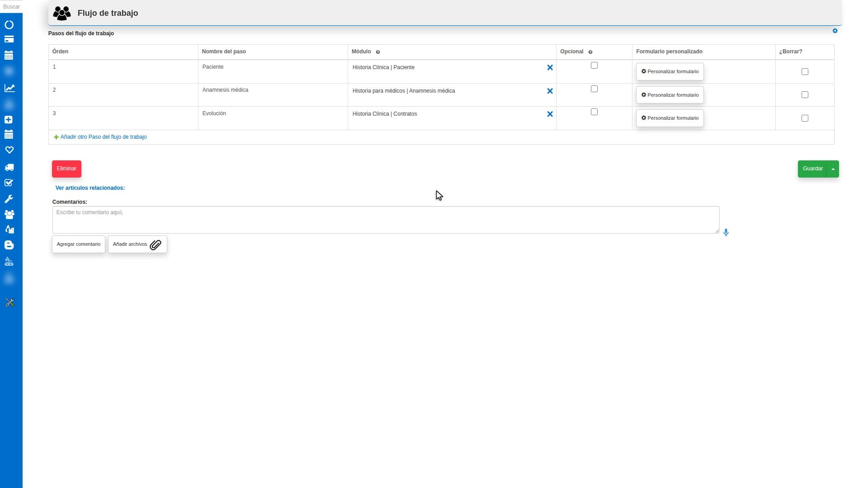Mark the Paciente step as optional
The image size is (868, 488).
coord(594,66)
